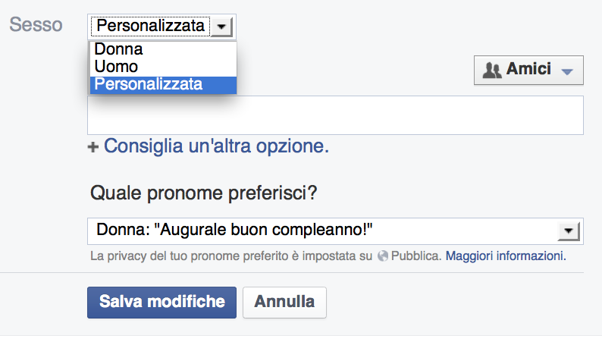Click the Amici label text
602x364 pixels.
pos(528,70)
